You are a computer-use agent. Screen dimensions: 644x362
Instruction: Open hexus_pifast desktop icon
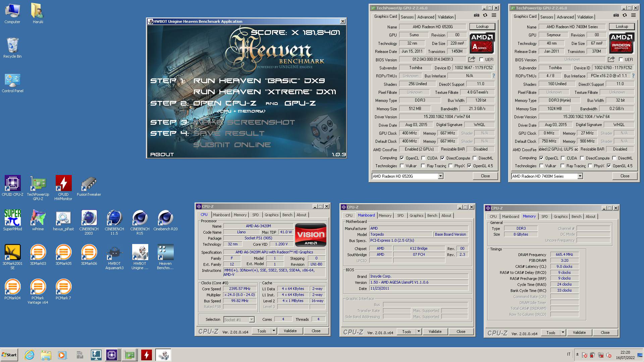[63, 221]
